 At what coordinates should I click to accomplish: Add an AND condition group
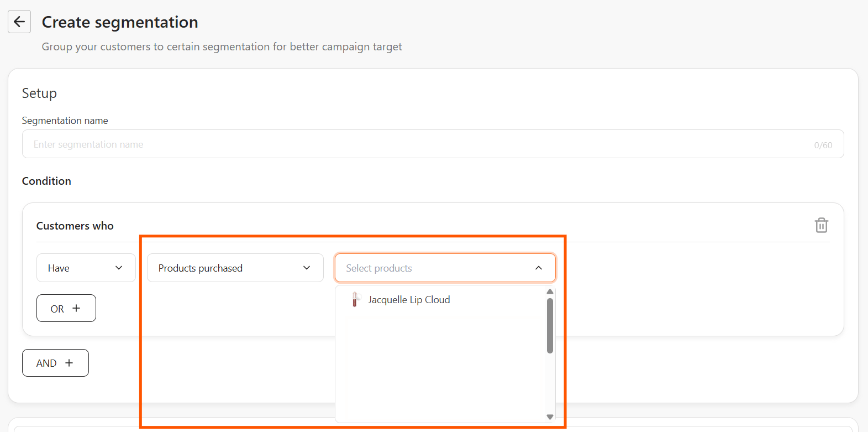pyautogui.click(x=55, y=363)
